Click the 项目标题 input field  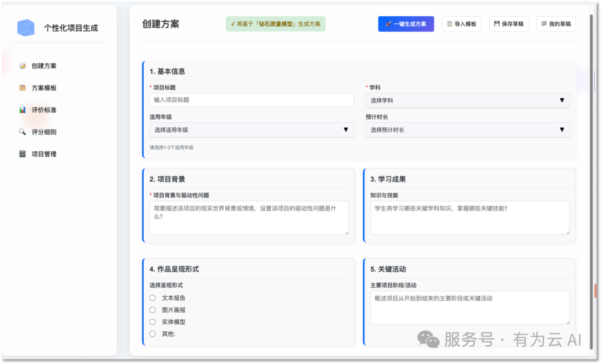coord(252,99)
